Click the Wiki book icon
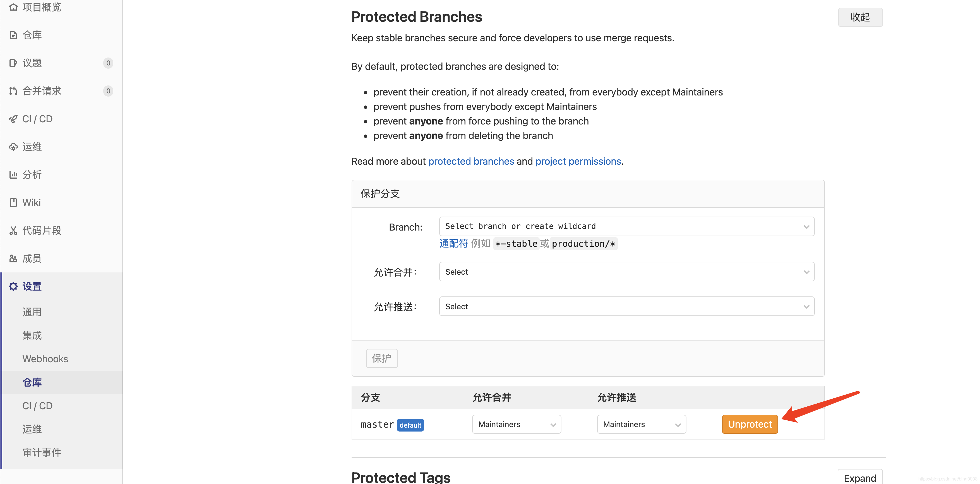The height and width of the screenshot is (484, 980). point(13,202)
